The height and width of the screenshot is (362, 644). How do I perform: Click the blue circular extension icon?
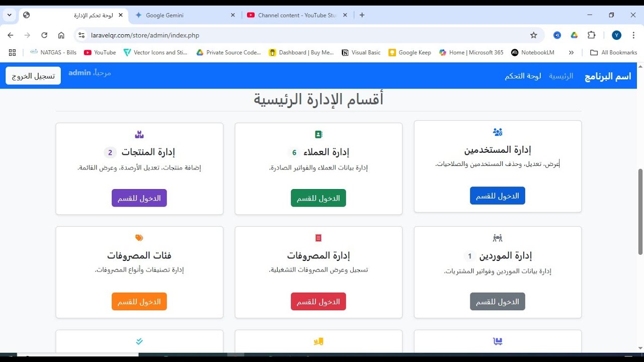557,35
